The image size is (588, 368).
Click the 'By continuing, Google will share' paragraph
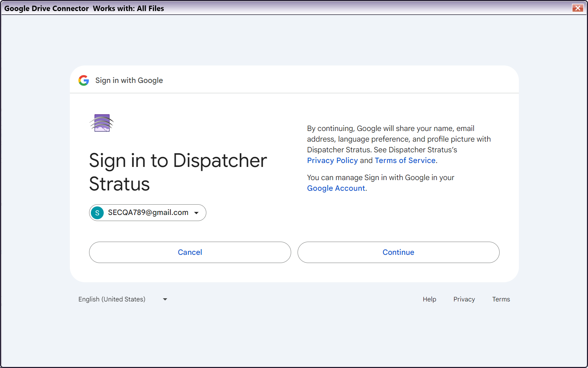pos(399,144)
